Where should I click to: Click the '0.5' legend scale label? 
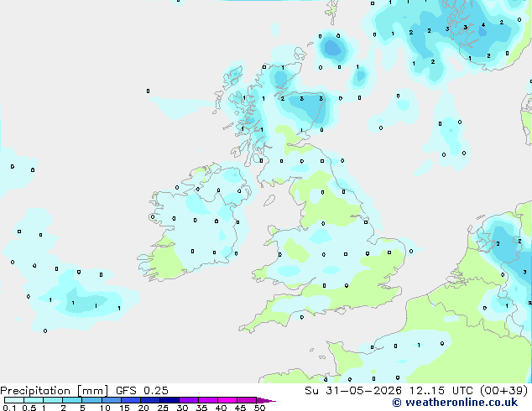click(x=29, y=408)
